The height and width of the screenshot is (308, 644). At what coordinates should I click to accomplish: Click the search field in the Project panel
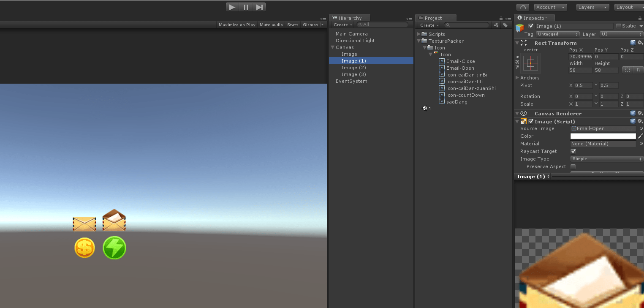467,25
